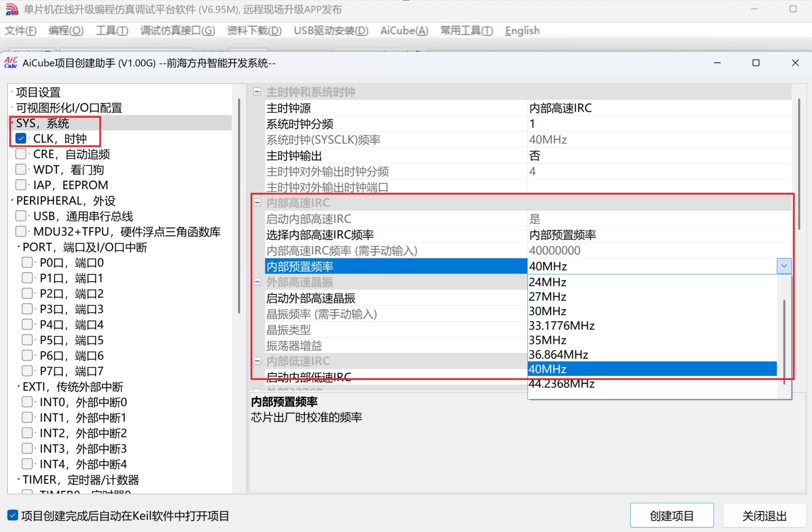The image size is (812, 532).
Task: Open the 编程(O) menu
Action: (66, 31)
